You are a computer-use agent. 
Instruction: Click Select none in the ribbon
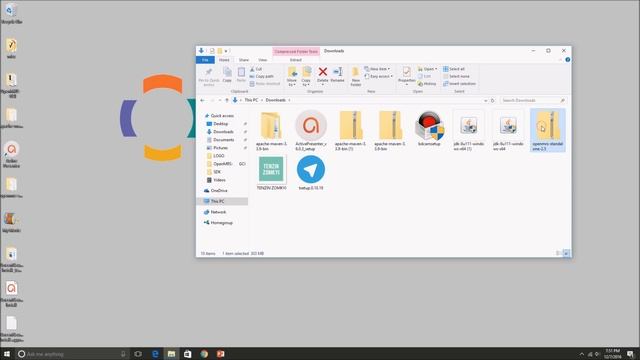(456, 76)
